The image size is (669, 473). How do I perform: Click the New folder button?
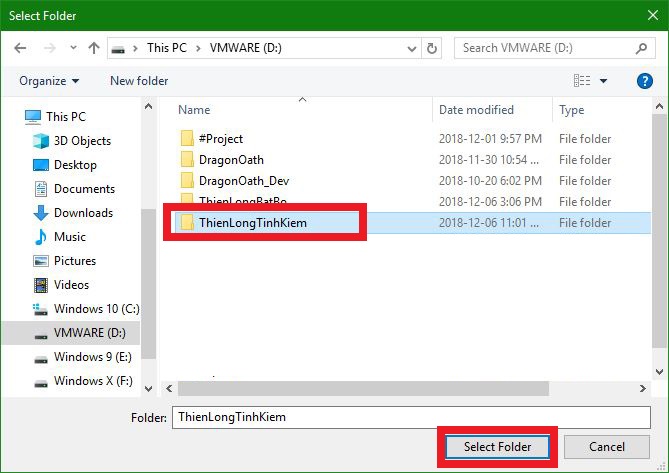139,81
